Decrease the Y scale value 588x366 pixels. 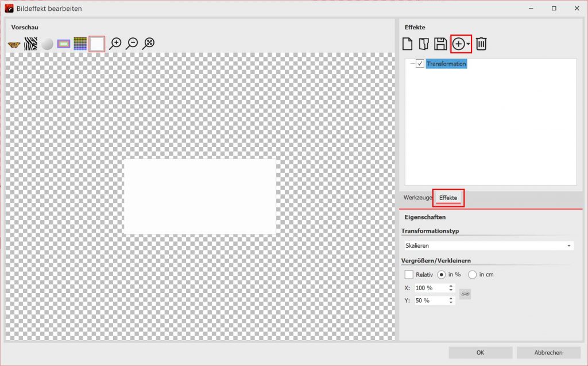451,303
